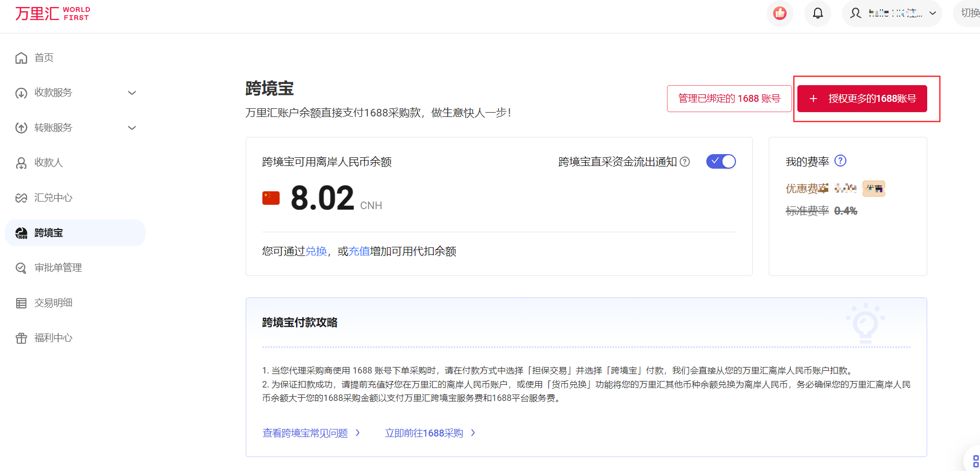The image size is (980, 471).
Task: Open the notifications bell
Action: pyautogui.click(x=817, y=13)
